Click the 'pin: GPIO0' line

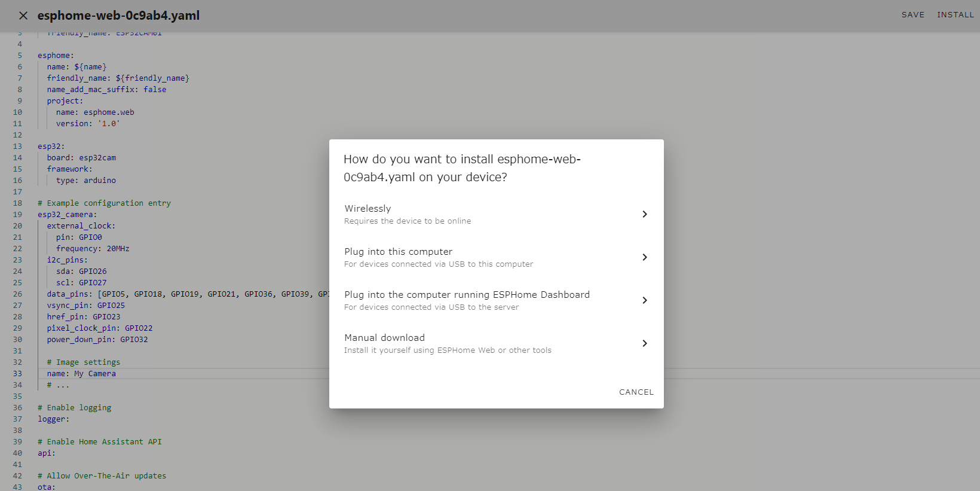tap(79, 237)
